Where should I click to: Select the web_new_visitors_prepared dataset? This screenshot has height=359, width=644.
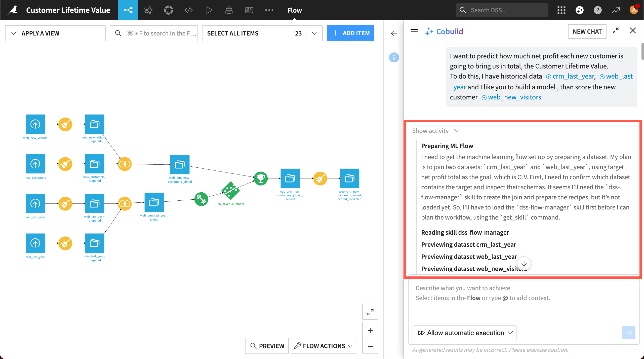coord(95,124)
